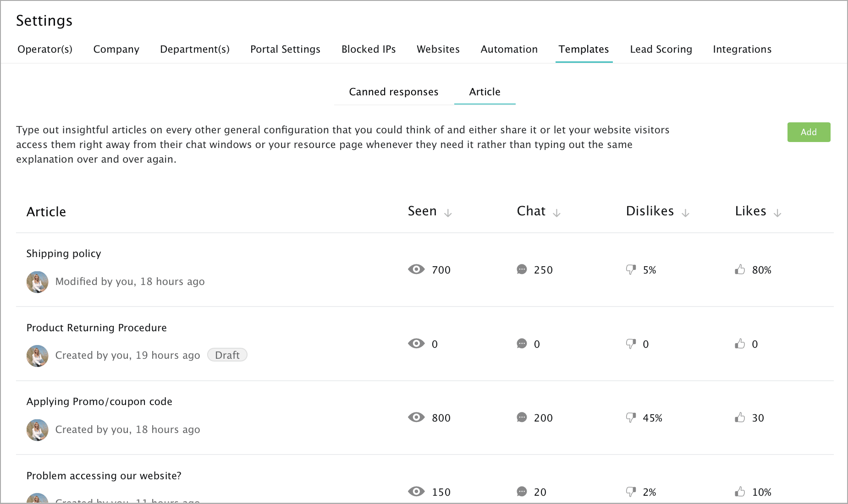Click the author avatar under Applying Promo/coupon code
Image resolution: width=848 pixels, height=504 pixels.
pos(38,430)
